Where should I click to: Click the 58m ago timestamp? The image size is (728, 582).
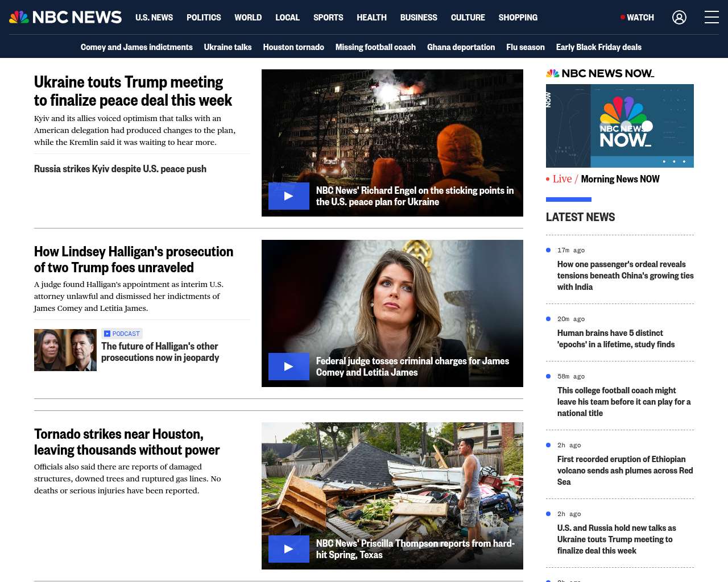[571, 376]
